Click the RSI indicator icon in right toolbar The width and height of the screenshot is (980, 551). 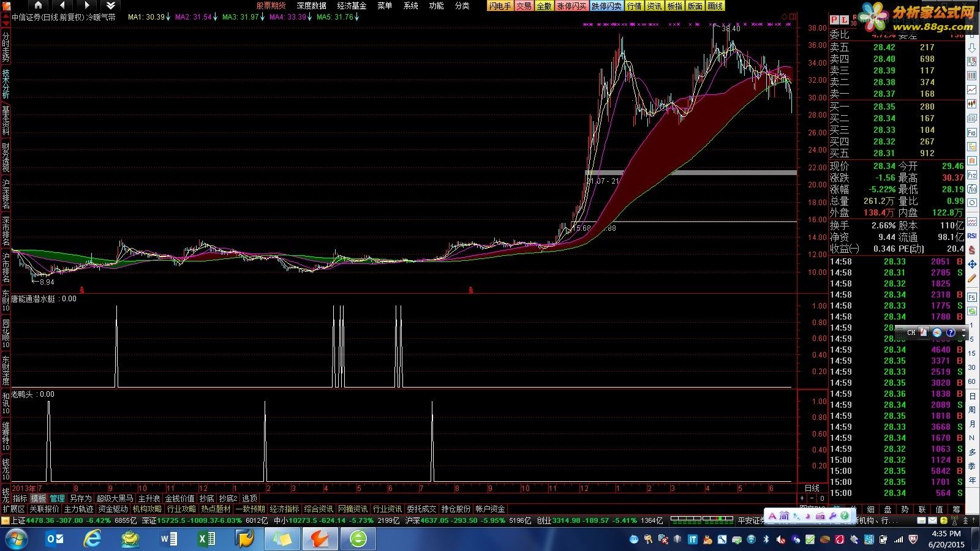tap(972, 236)
